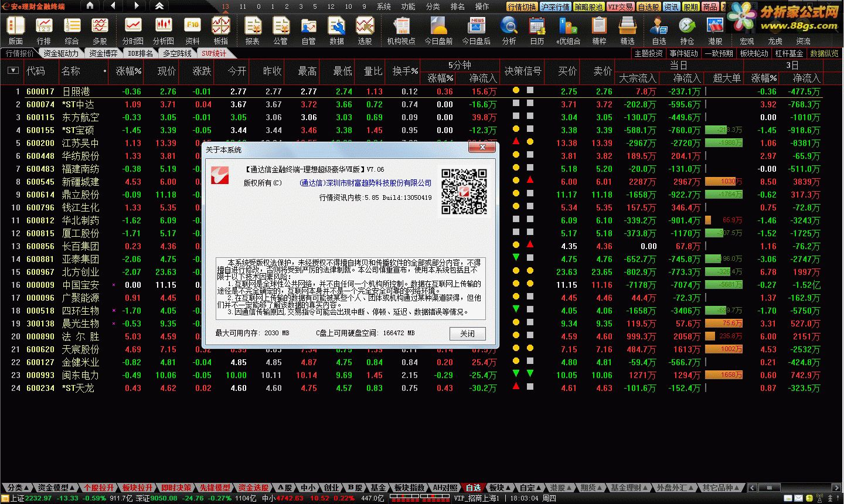Open the 自选 watchlist icon
The width and height of the screenshot is (844, 504).
point(659,30)
